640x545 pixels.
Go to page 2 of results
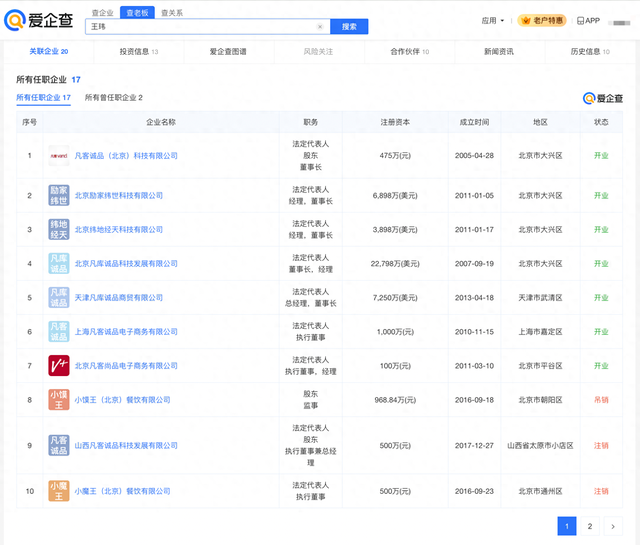pos(590,526)
